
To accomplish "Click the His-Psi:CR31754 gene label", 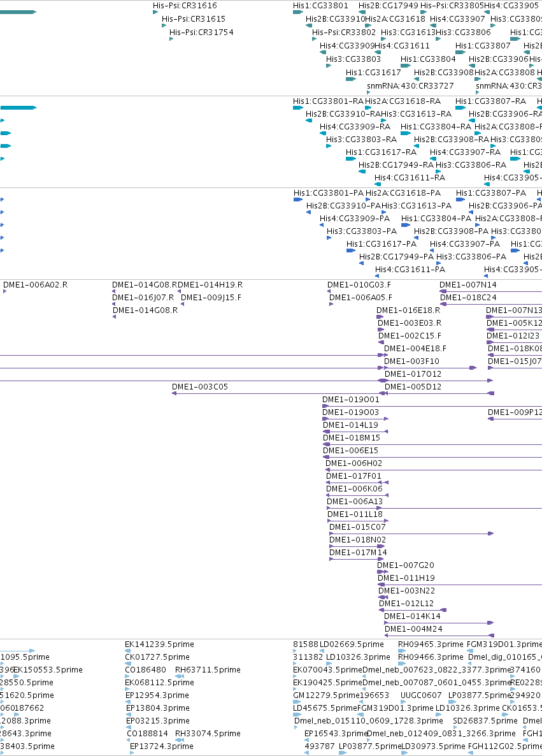I will [x=201, y=33].
